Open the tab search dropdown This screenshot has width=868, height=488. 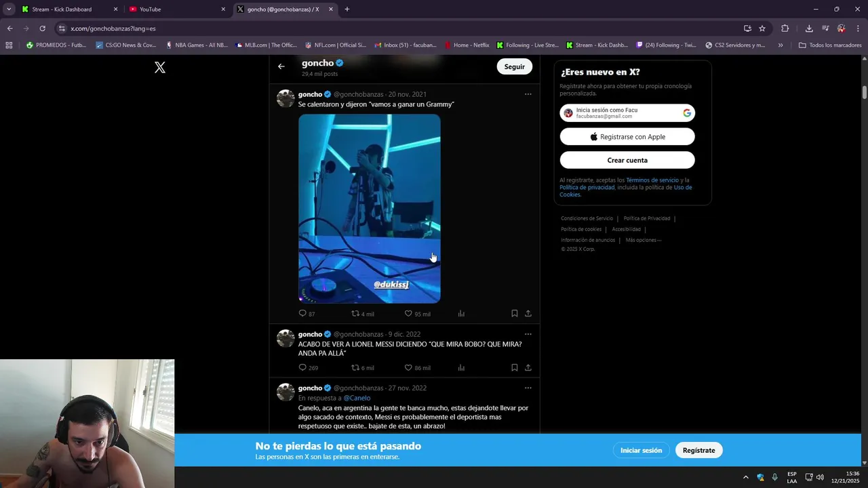(9, 9)
